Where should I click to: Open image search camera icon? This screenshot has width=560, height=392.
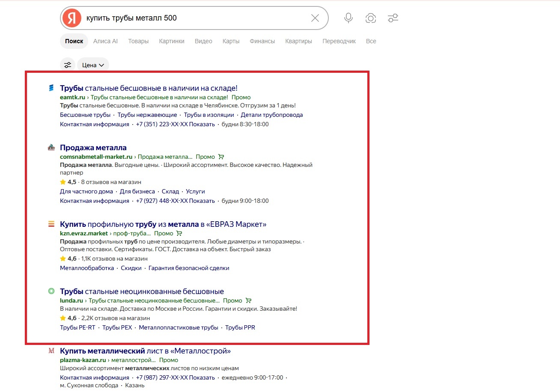point(371,18)
